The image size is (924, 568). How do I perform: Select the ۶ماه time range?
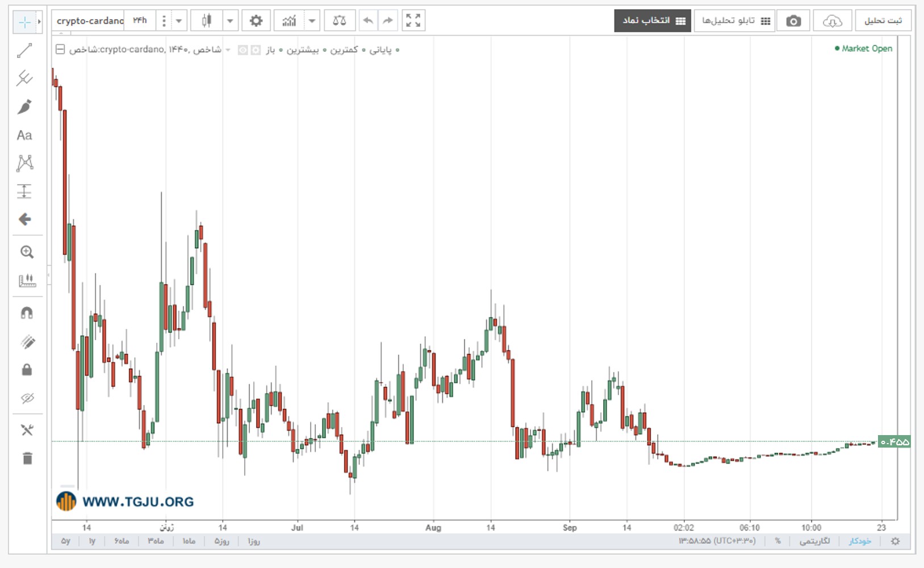122,541
